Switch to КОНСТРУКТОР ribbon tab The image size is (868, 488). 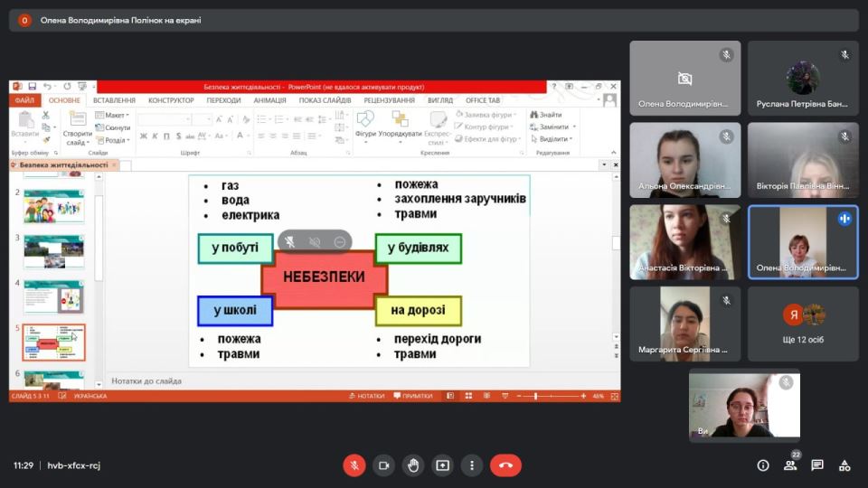[x=171, y=100]
